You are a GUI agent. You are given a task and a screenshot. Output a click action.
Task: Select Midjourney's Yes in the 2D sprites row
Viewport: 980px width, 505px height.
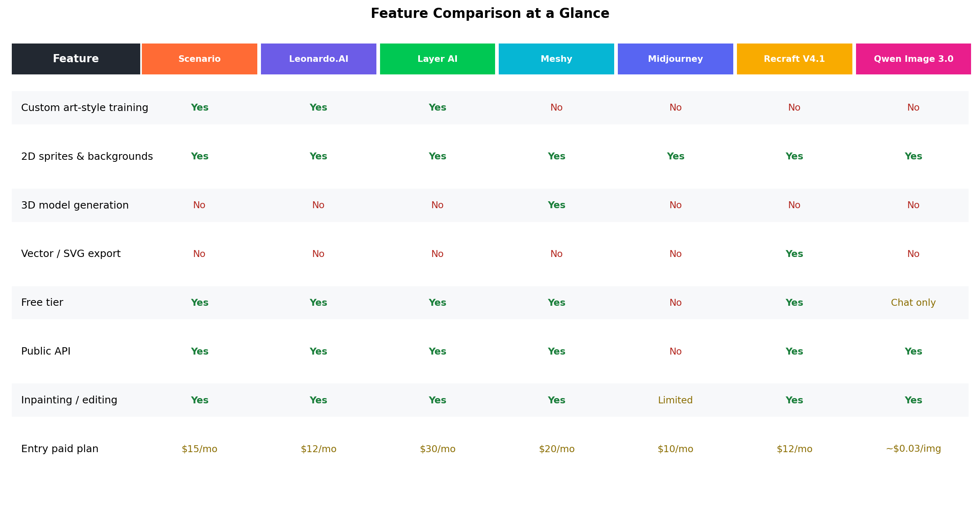click(676, 157)
